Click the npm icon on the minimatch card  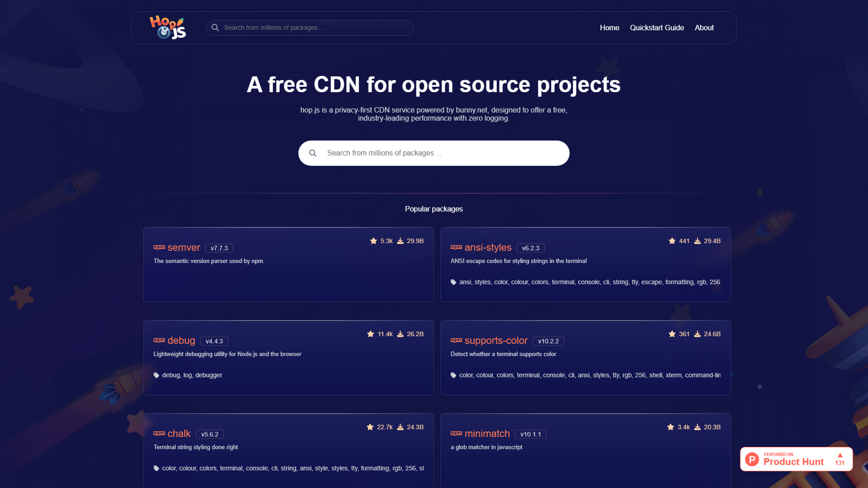456,433
